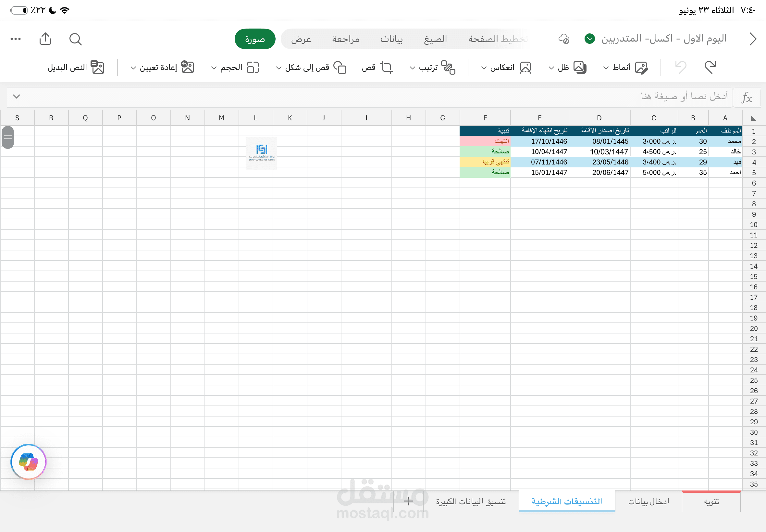This screenshot has height=532, width=766.
Task: Go back using the chevron arrow
Action: point(753,39)
